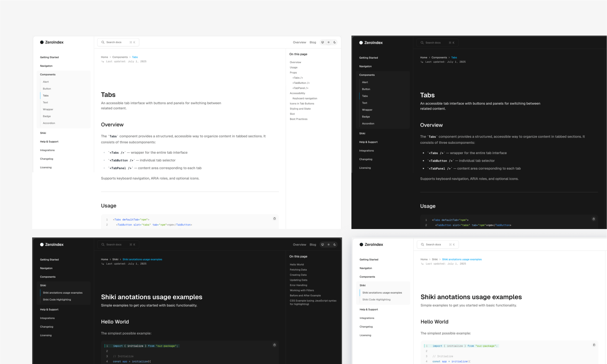The height and width of the screenshot is (364, 607).
Task: Click moon dark-mode icon in top-left light panel
Action: pos(335,42)
